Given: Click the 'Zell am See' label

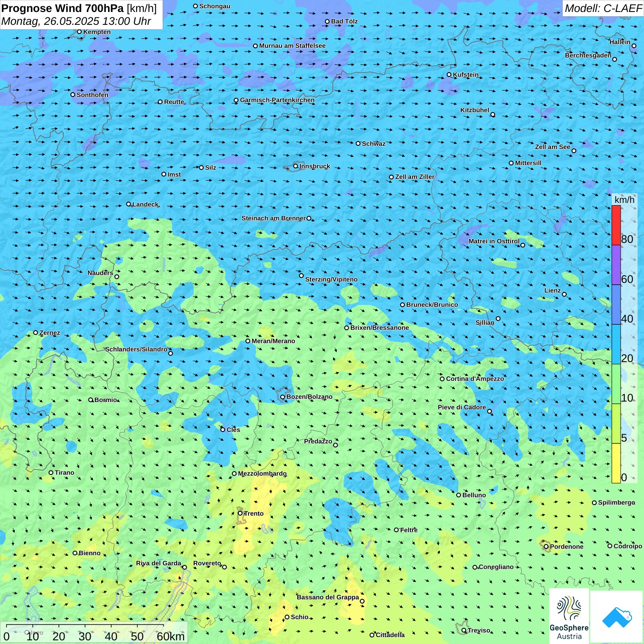Looking at the screenshot, I should pyautogui.click(x=552, y=147).
